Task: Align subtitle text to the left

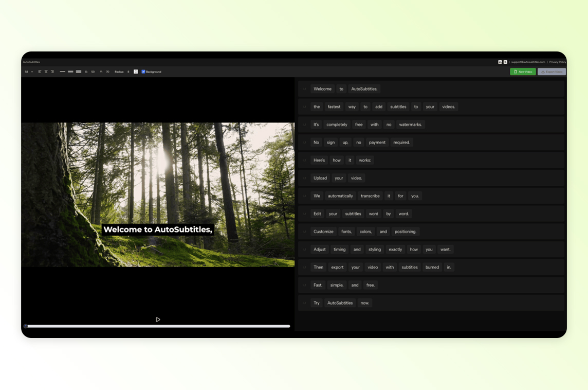Action: [x=40, y=72]
